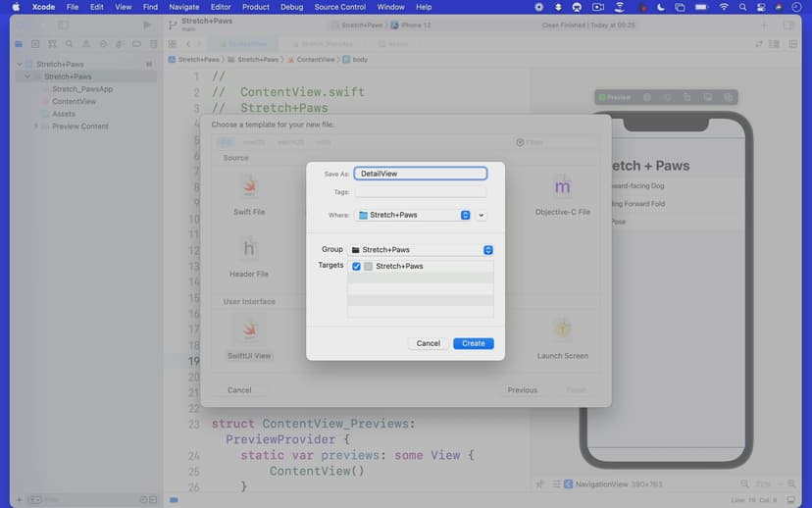Uncheck the Stretch+Paws target checkbox
This screenshot has height=508, width=812.
(x=356, y=267)
